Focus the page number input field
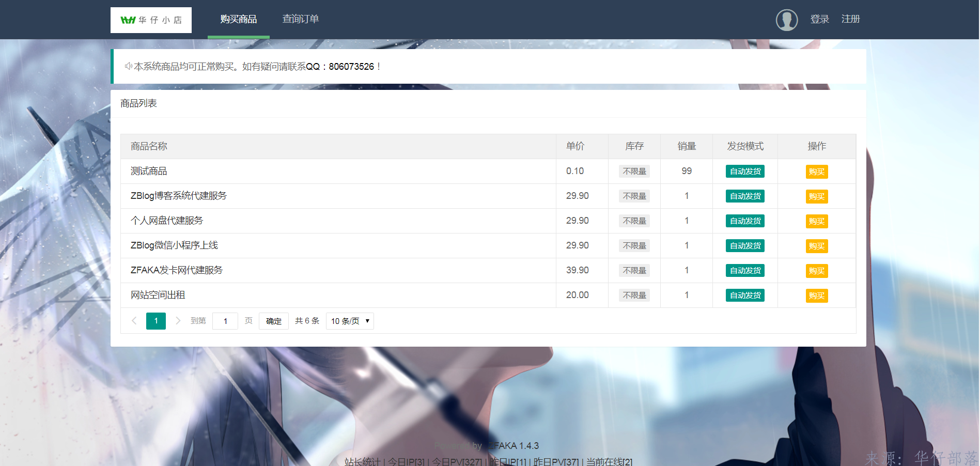The image size is (980, 466). coord(225,321)
